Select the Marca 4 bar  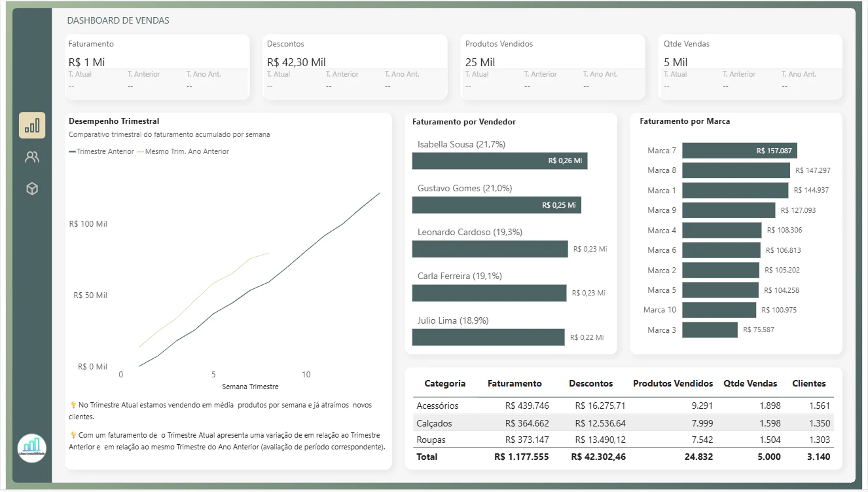[722, 230]
